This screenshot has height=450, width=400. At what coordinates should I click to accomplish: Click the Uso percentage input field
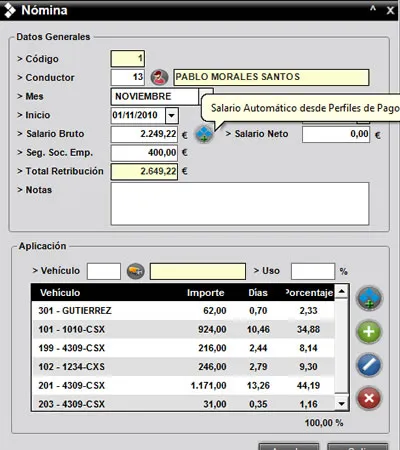(313, 271)
